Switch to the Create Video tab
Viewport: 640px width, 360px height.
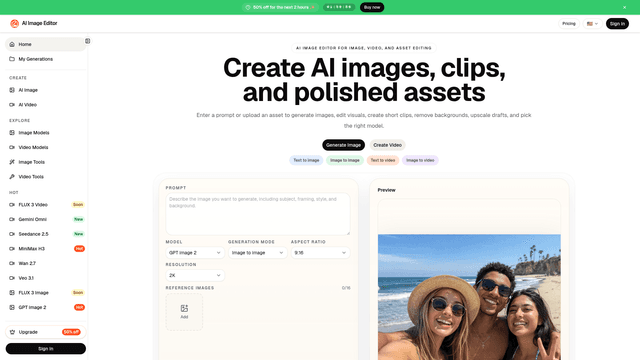point(387,145)
